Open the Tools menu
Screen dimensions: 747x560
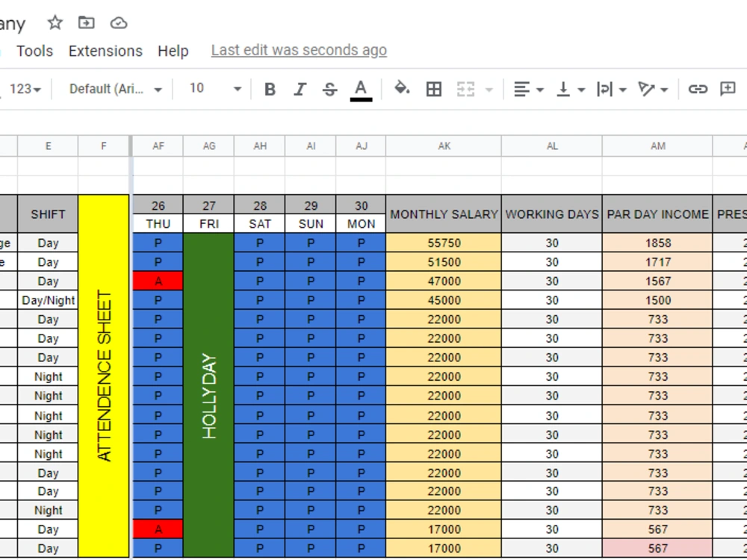click(x=35, y=51)
